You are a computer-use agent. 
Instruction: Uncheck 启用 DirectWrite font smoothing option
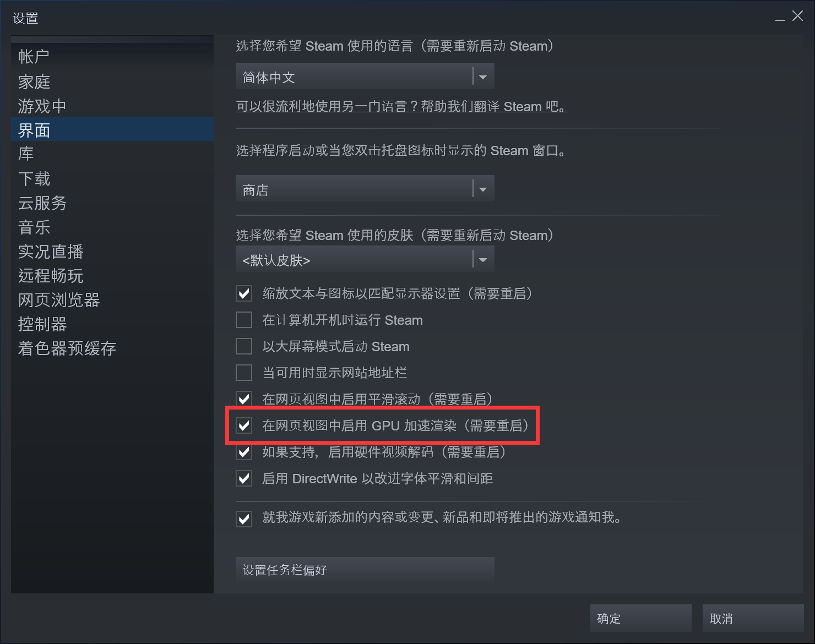(x=244, y=478)
